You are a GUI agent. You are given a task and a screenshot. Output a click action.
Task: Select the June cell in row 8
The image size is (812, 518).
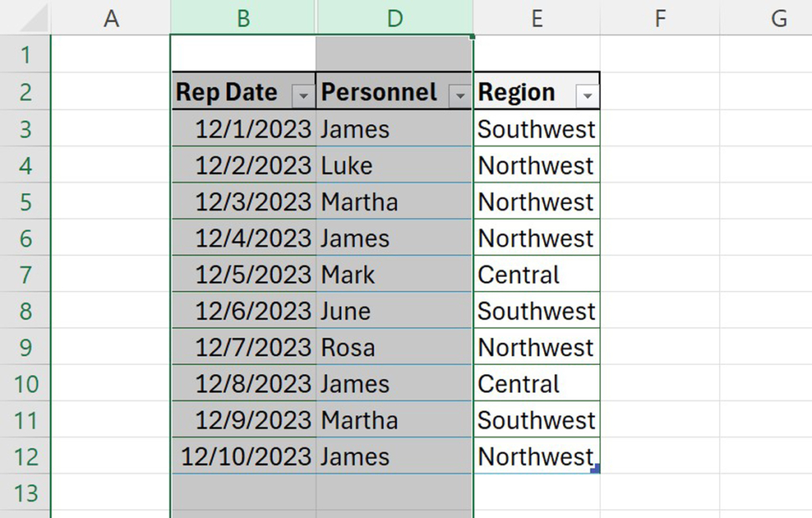(x=394, y=311)
